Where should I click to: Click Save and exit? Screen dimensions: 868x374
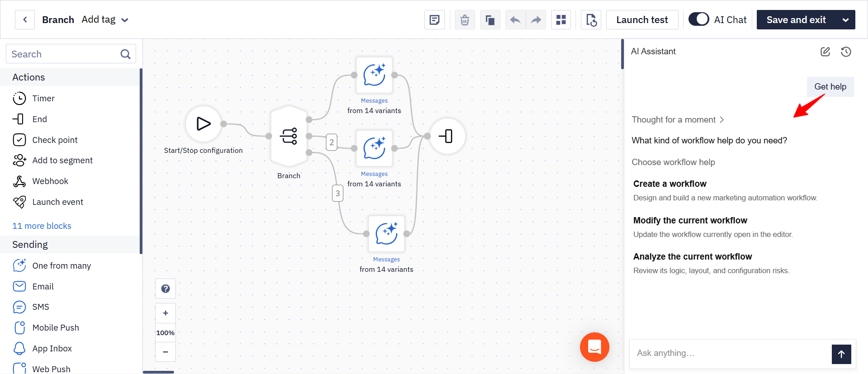(x=796, y=20)
